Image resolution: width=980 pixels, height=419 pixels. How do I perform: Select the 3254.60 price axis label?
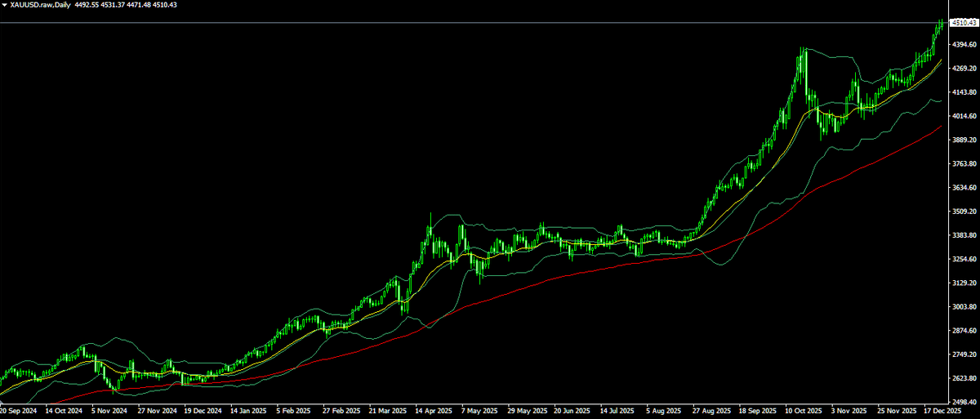coord(964,259)
